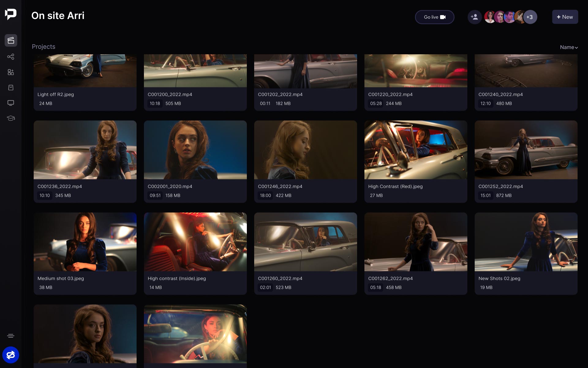This screenshot has height=368, width=588.
Task: Select the fourth member avatar
Action: 519,17
